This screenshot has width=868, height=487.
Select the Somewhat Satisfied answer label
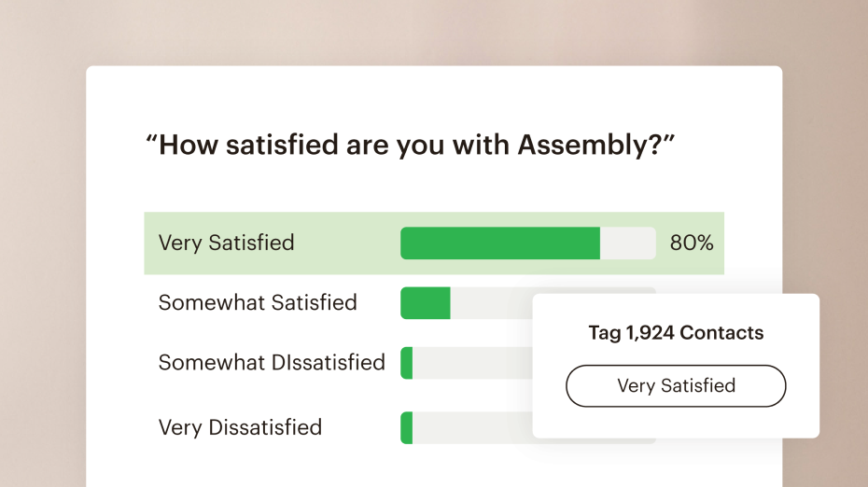click(x=258, y=302)
